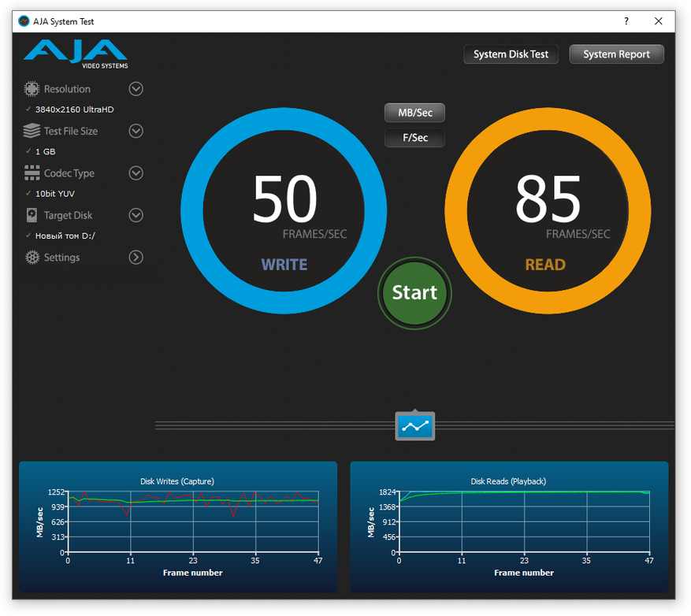Click the AJA Video Systems logo

click(x=76, y=54)
